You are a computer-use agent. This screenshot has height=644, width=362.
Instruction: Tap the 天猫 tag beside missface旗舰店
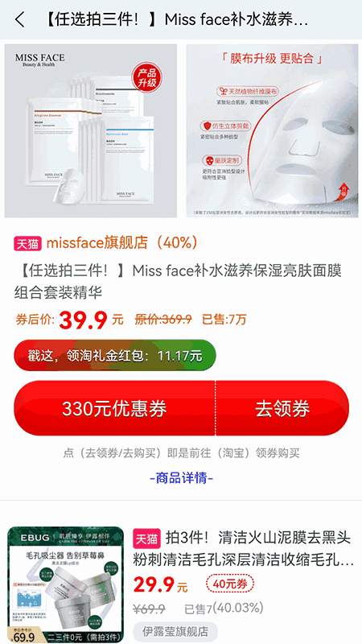click(x=28, y=244)
